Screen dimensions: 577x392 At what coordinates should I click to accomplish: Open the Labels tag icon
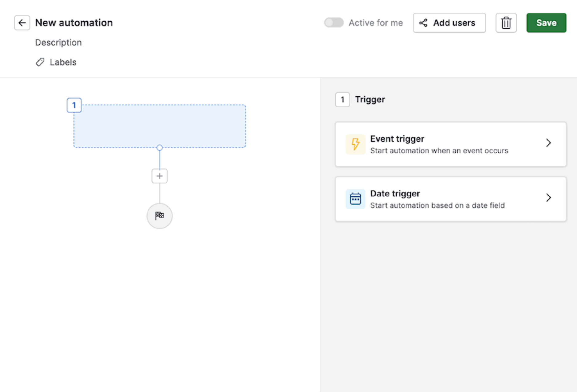point(40,62)
